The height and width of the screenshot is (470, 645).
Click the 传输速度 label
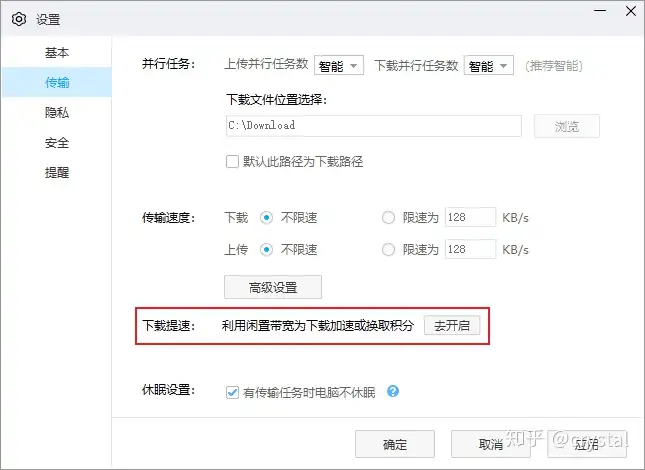[168, 218]
